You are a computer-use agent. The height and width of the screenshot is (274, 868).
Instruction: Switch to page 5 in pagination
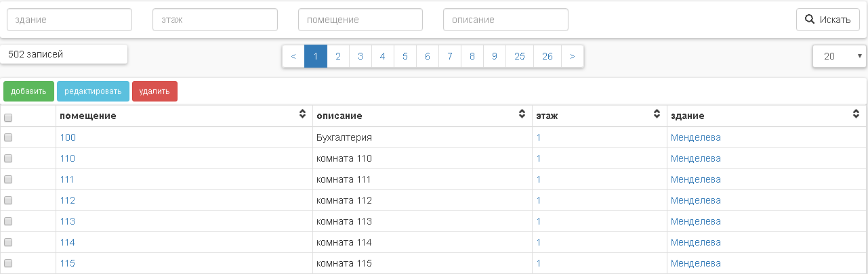point(405,57)
